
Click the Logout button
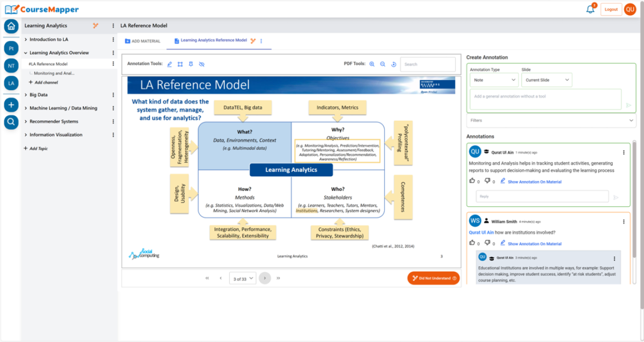coord(611,10)
